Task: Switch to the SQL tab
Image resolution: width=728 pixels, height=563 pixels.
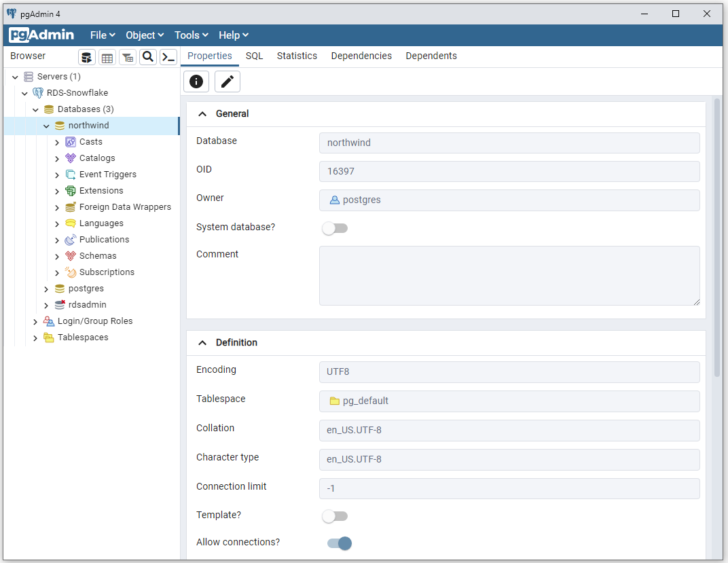Action: coord(255,56)
